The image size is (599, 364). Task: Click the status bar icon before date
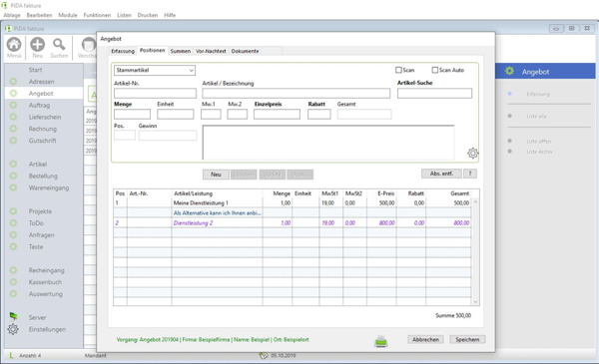pyautogui.click(x=264, y=356)
